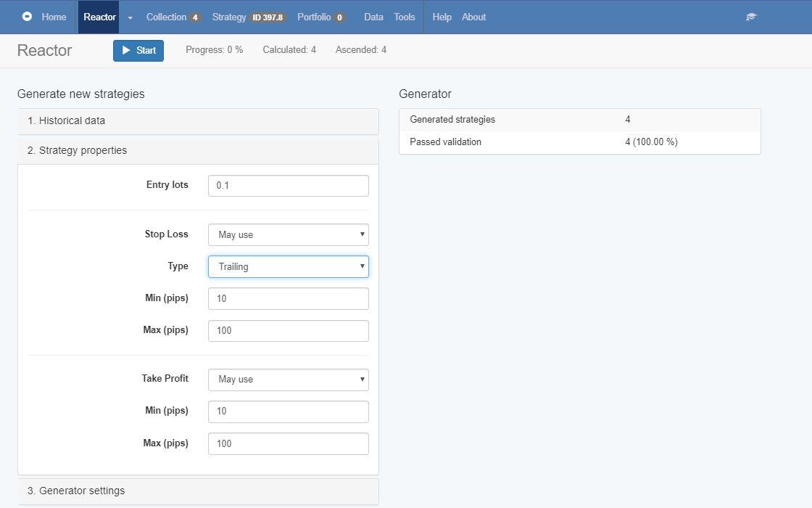Image resolution: width=812 pixels, height=508 pixels.
Task: Click the 'Generated strategies' row label
Action: coord(452,119)
